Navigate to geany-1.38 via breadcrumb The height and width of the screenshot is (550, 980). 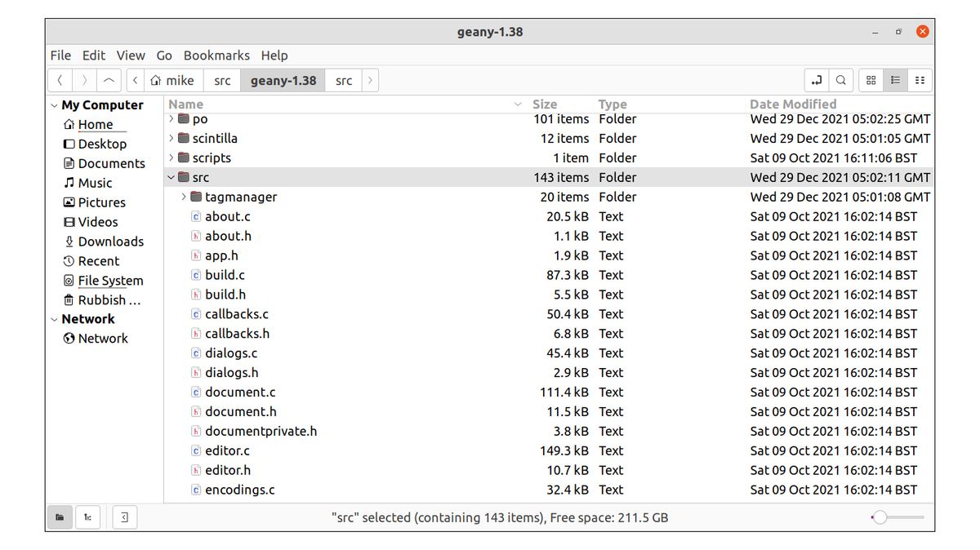pyautogui.click(x=283, y=80)
